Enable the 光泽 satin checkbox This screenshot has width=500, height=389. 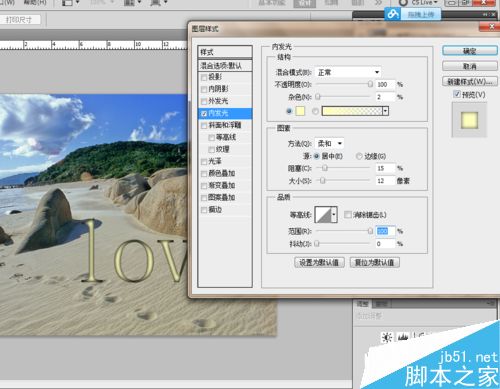[204, 162]
